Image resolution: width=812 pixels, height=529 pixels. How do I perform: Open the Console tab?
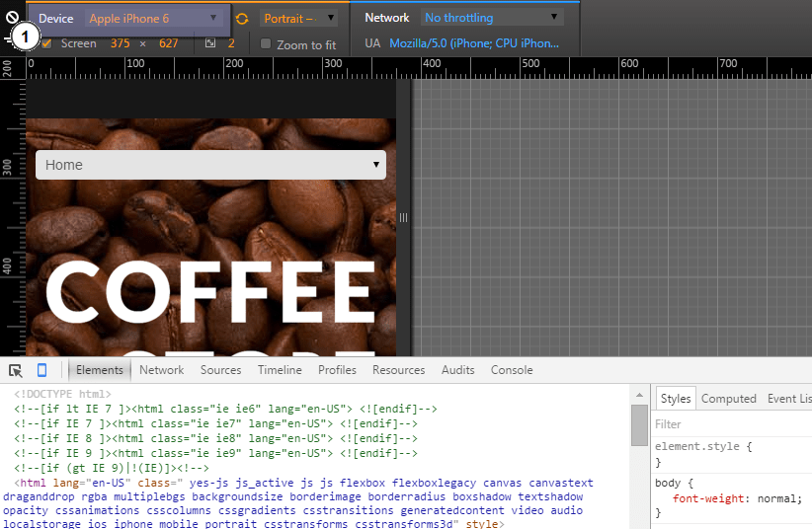click(x=512, y=370)
